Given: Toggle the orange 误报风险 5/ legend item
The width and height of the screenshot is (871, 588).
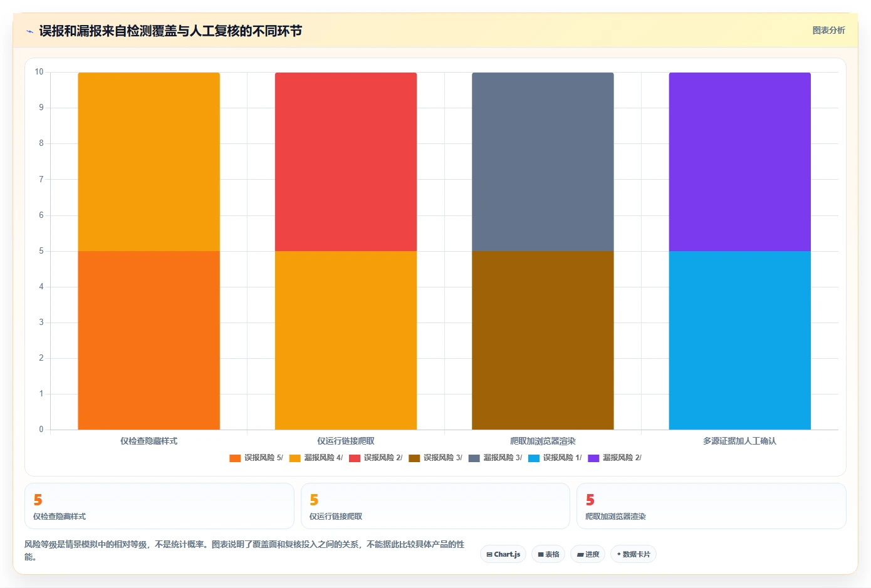Looking at the screenshot, I should pyautogui.click(x=256, y=458).
